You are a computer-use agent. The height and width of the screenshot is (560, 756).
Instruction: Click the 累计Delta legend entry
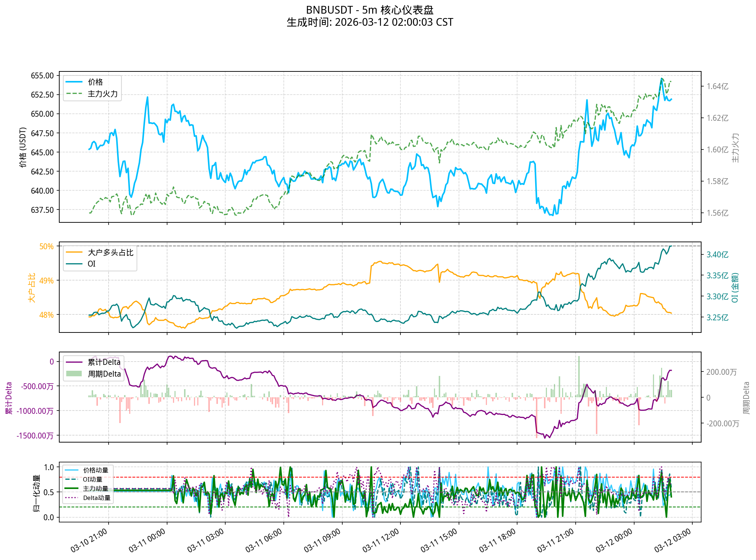click(104, 362)
